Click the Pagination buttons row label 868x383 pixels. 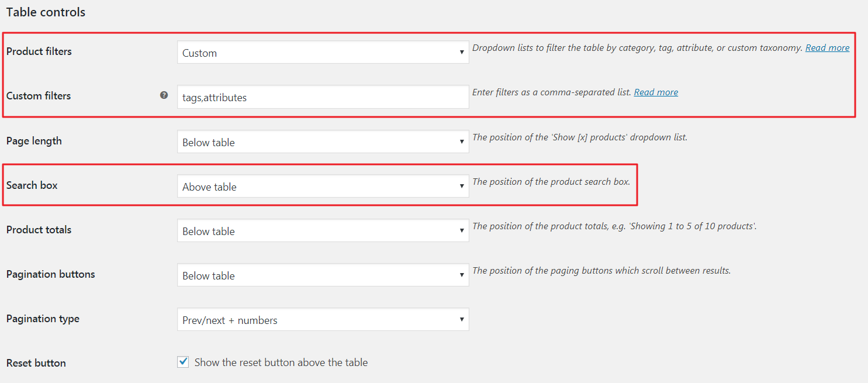click(51, 274)
